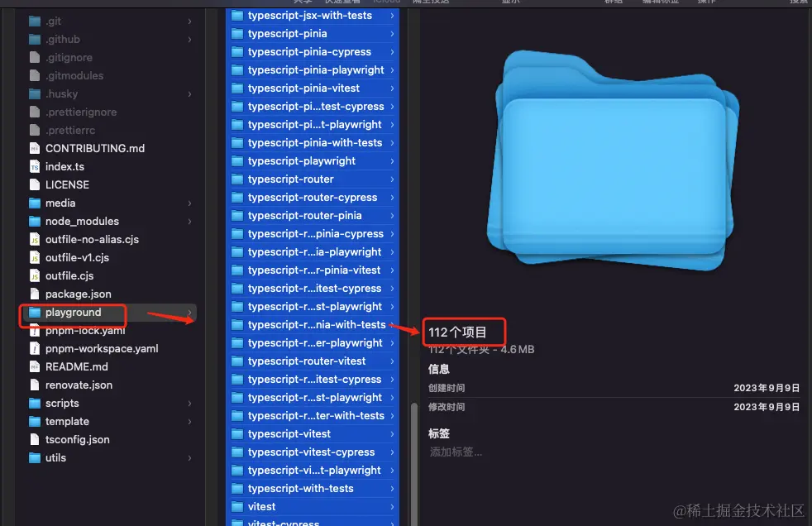Expand the utils folder chevron
The width and height of the screenshot is (812, 526).
[189, 457]
